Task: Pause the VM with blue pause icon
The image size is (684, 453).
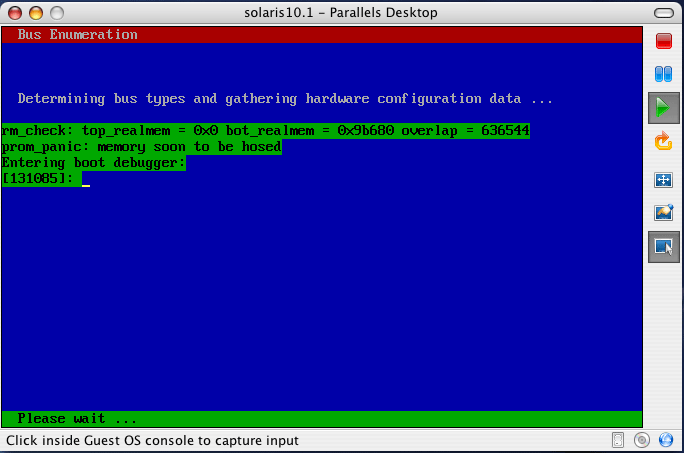Action: point(663,74)
